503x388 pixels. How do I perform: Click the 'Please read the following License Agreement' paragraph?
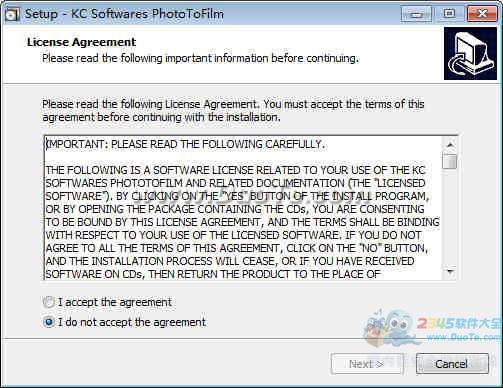tap(233, 111)
